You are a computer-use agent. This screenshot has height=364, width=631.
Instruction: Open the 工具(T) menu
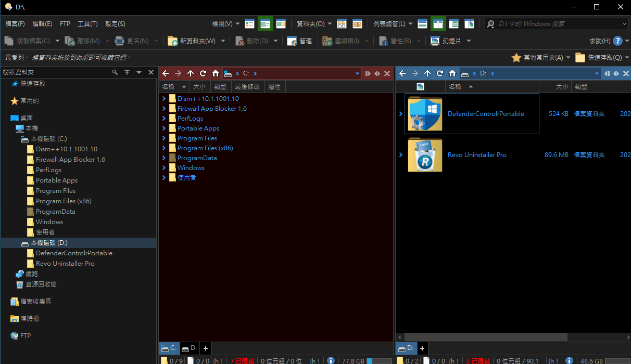coord(87,24)
